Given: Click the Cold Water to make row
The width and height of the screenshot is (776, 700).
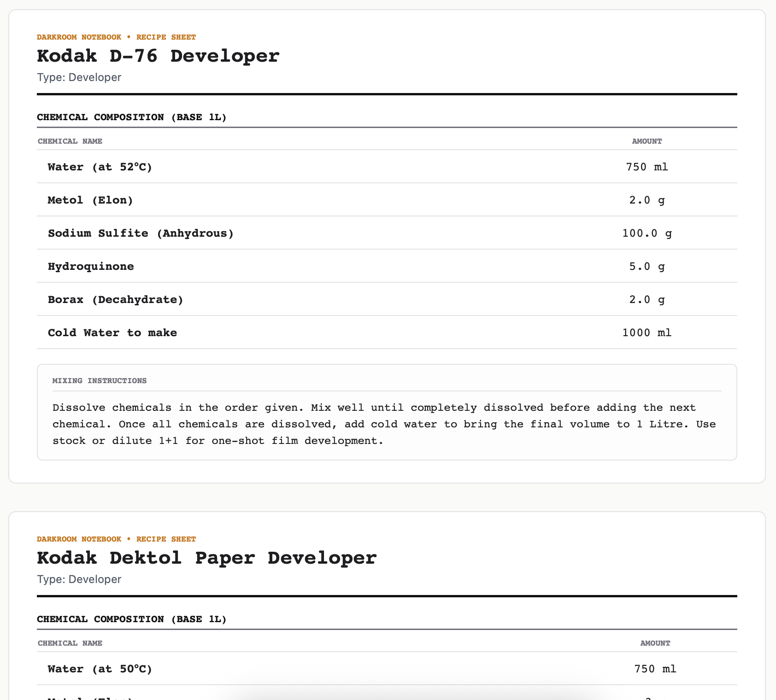Looking at the screenshot, I should [x=387, y=332].
